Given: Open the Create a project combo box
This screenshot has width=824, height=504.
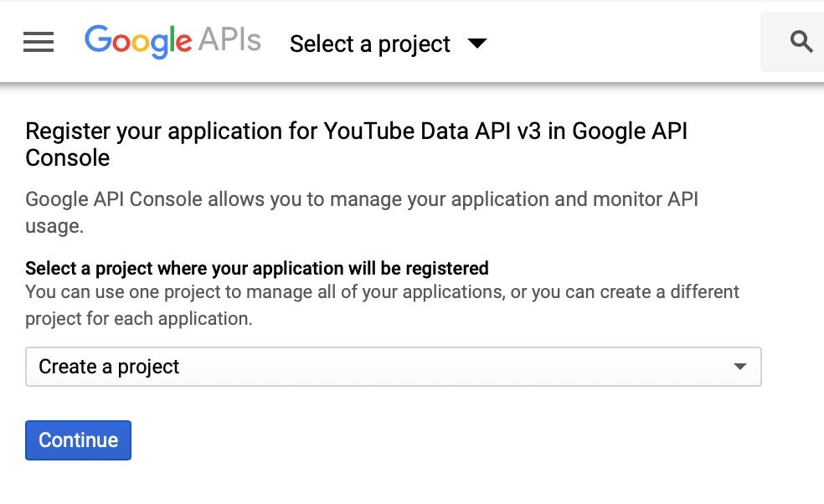Looking at the screenshot, I should click(393, 367).
